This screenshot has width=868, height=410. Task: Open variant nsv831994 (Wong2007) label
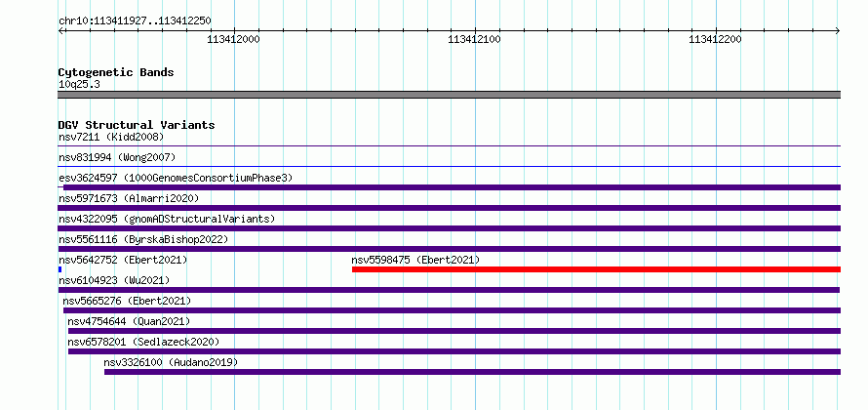click(x=117, y=157)
